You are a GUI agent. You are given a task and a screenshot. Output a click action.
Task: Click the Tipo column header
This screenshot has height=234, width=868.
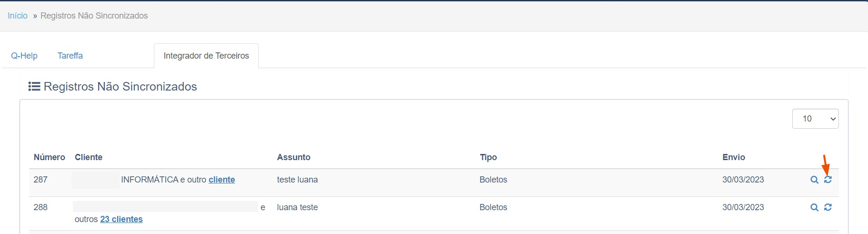488,157
